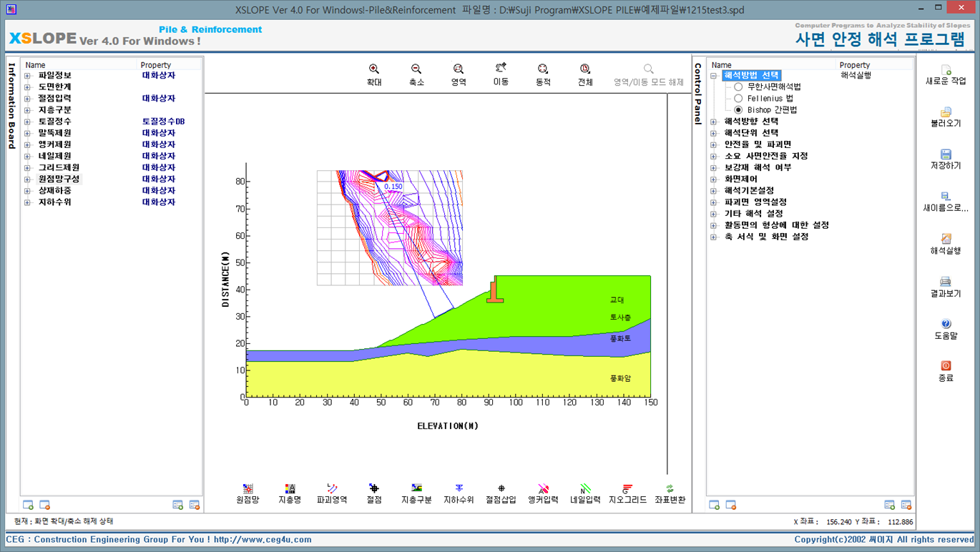
Task: Select 축 서식 및 화면 설정 item
Action: (x=766, y=237)
